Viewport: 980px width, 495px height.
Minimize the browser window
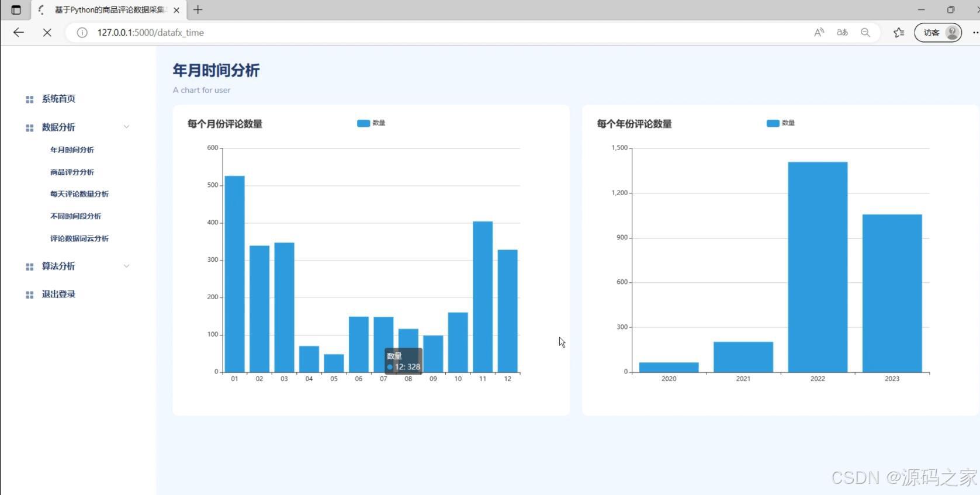(x=922, y=10)
